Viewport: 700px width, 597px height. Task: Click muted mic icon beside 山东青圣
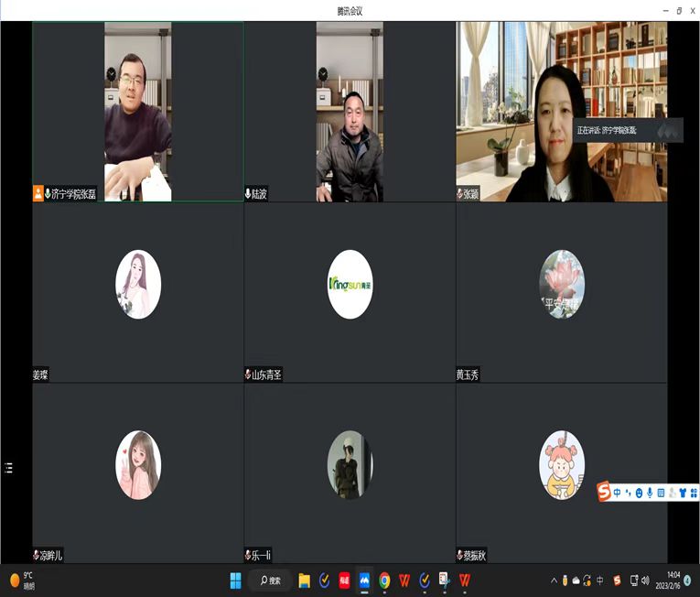point(248,374)
